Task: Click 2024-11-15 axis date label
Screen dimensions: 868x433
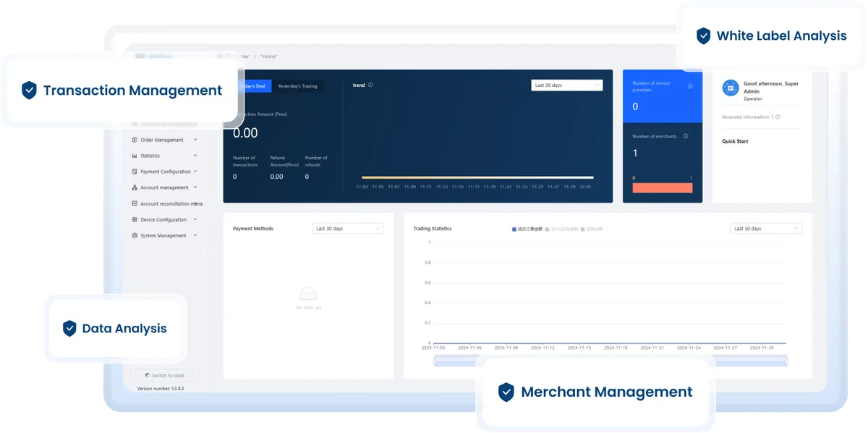Action: [x=579, y=348]
